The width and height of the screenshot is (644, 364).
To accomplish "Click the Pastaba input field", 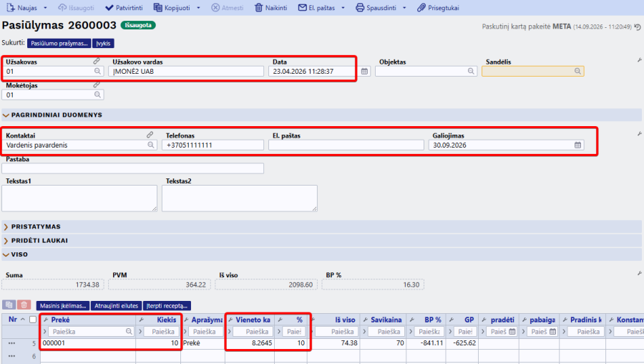I will coord(132,168).
